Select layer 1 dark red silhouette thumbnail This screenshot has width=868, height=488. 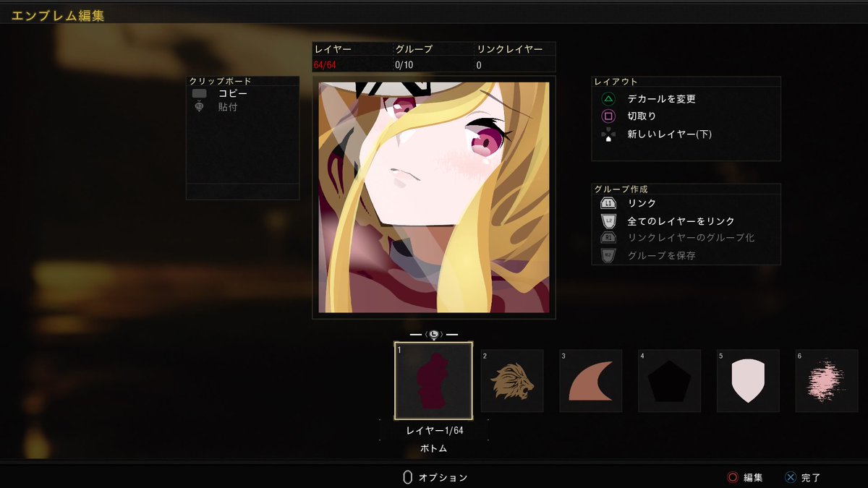point(433,380)
